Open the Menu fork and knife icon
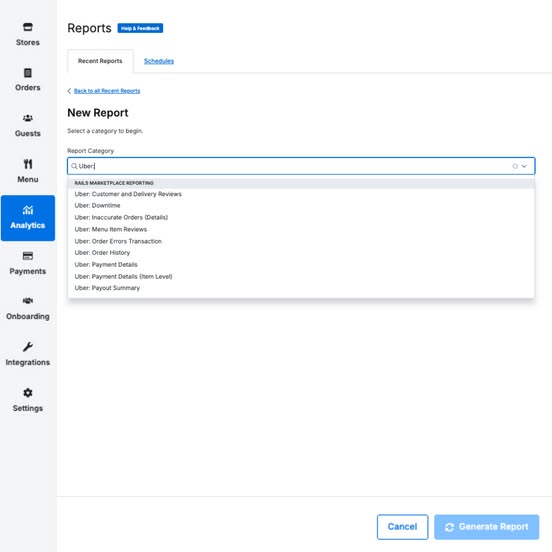The image size is (552, 552). click(x=27, y=164)
